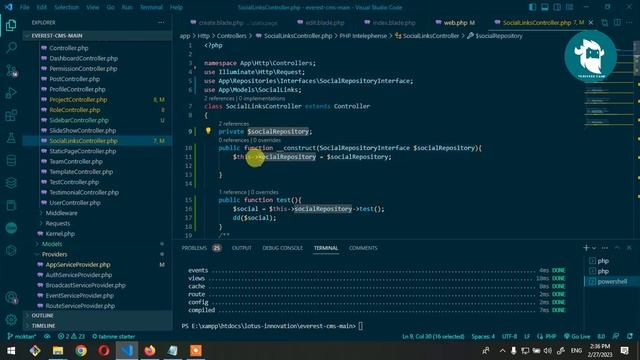Open RoleController.php in explorer
Image resolution: width=640 pixels, height=360 pixels.
pyautogui.click(x=75, y=110)
